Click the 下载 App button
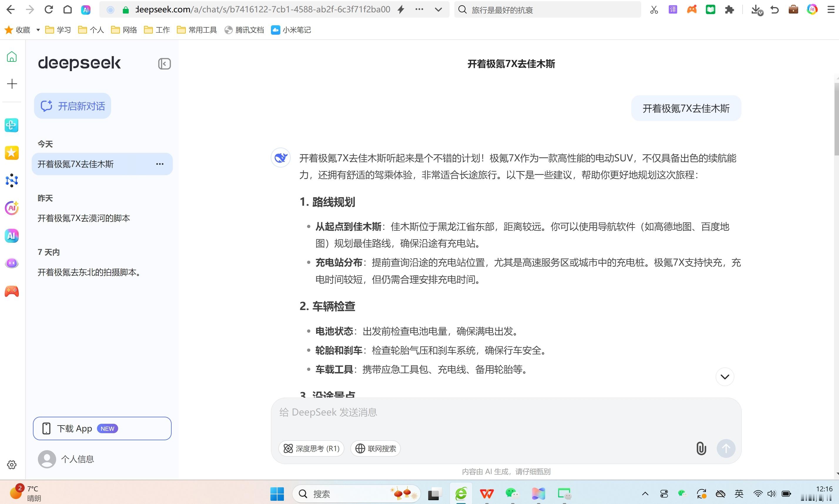Viewport: 839px width, 504px height. coord(102,428)
